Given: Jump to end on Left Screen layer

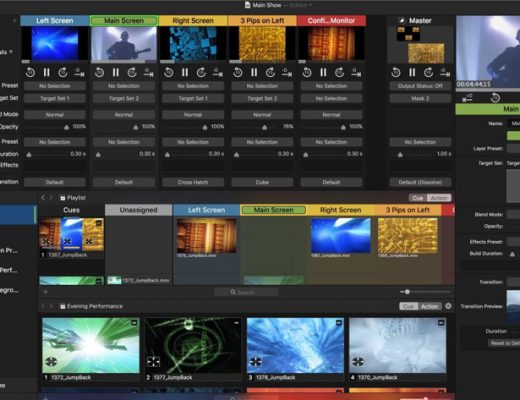Looking at the screenshot, I should click(79, 72).
